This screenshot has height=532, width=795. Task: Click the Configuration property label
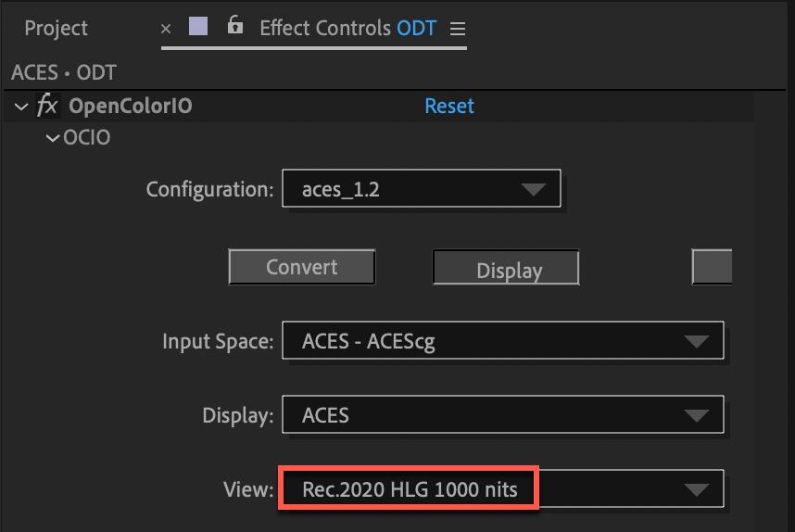209,189
